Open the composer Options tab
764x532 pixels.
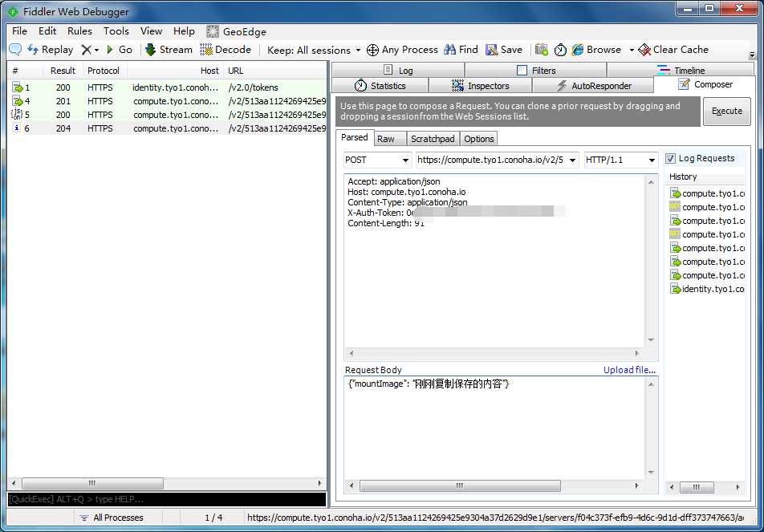pos(479,139)
